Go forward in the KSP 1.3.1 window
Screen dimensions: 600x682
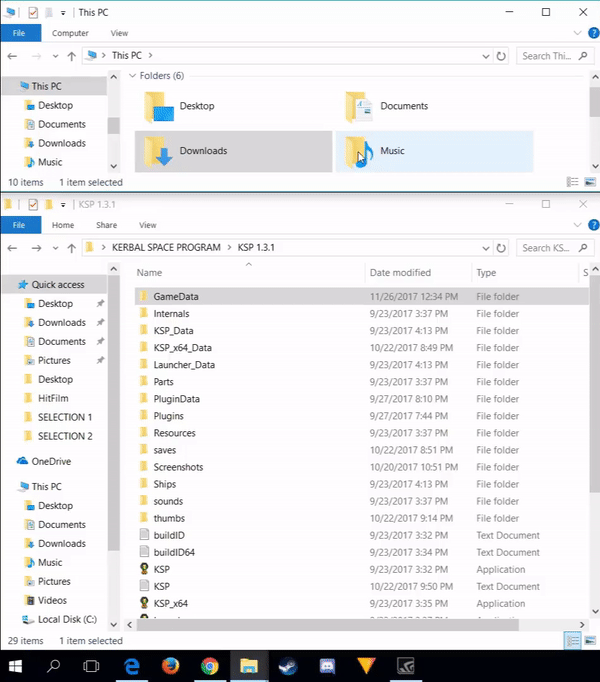pyautogui.click(x=37, y=248)
